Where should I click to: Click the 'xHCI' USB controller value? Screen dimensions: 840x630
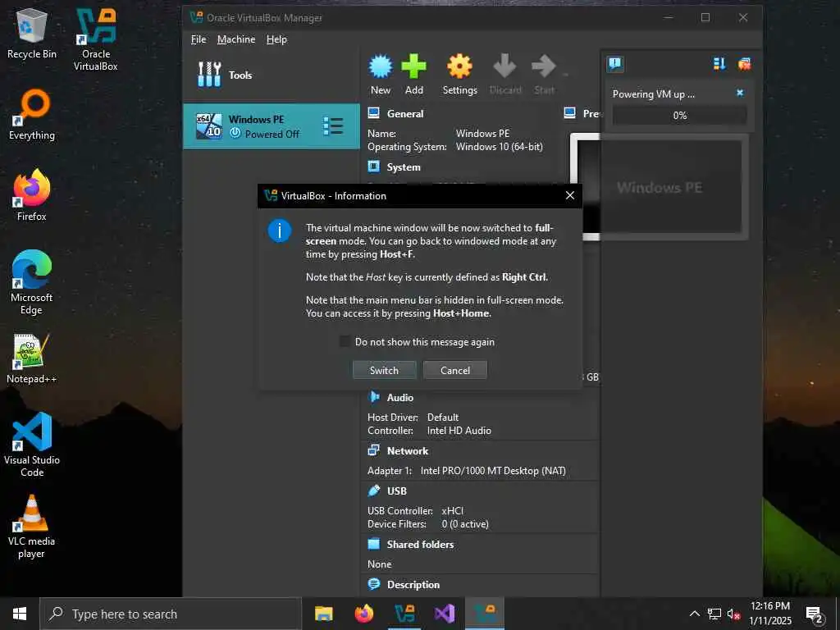coord(452,511)
